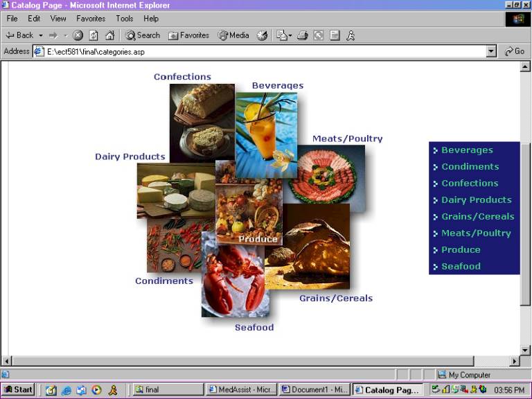Open the Windows Start button
This screenshot has height=399, width=532.
click(x=18, y=389)
